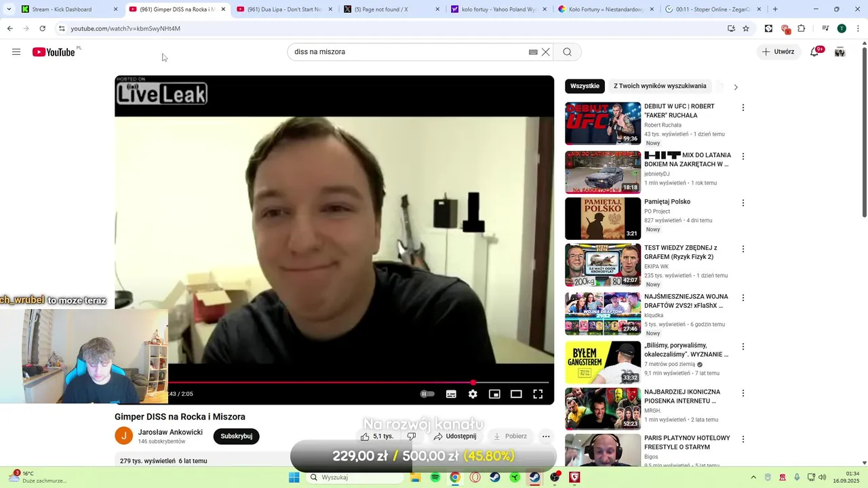Select the Z Twoich wyników wyszukiwania chip
The height and width of the screenshot is (488, 868).
click(660, 86)
